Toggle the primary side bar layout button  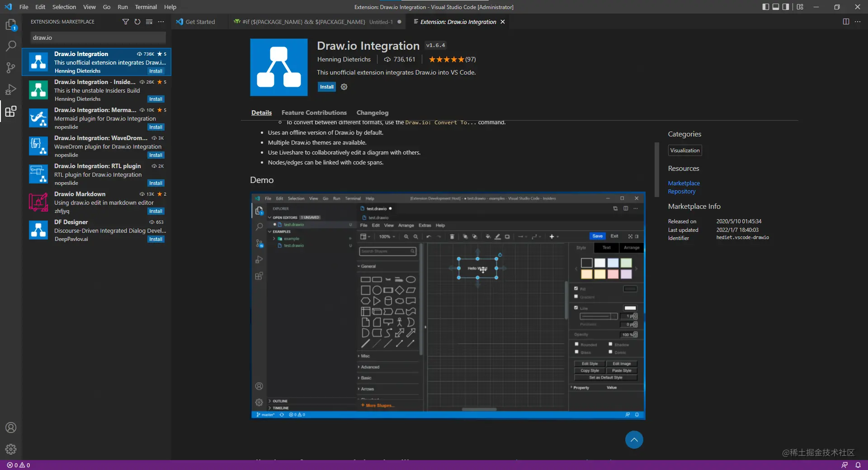click(765, 7)
